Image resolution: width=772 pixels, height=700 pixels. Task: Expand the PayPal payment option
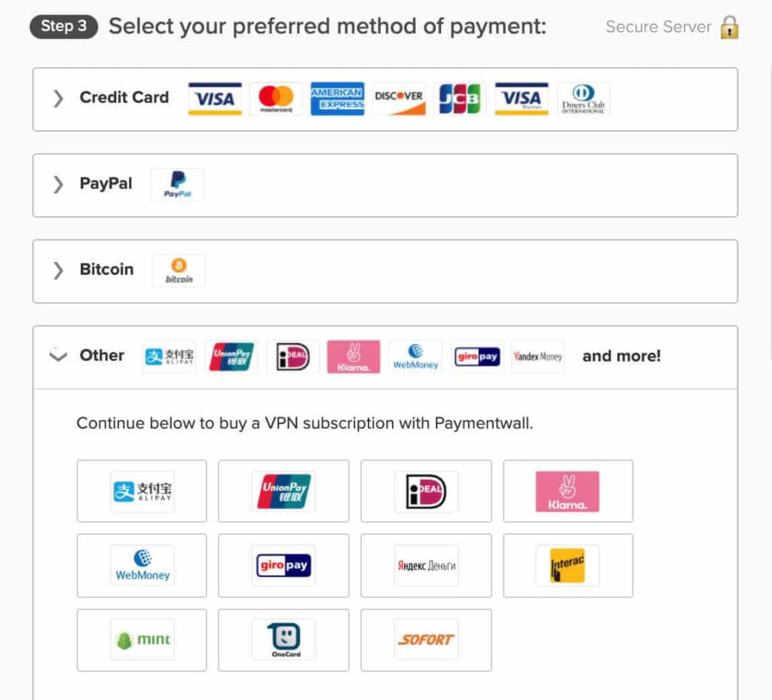tap(58, 185)
